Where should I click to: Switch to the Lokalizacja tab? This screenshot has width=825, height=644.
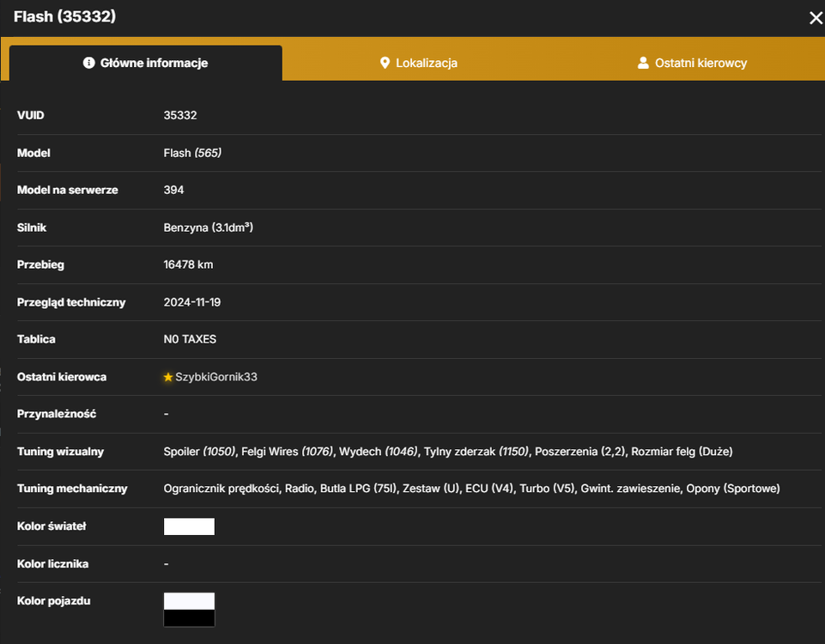point(419,63)
